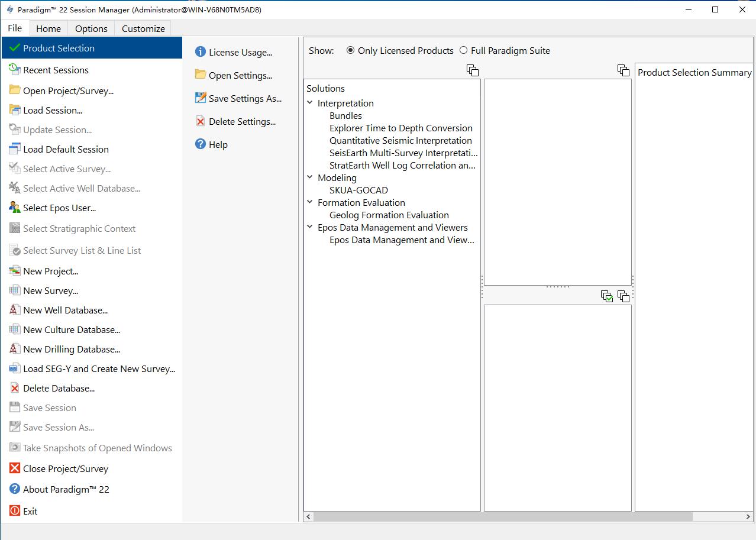This screenshot has width=756, height=540.
Task: Select Explorer Time to Depth Conversion
Action: [401, 128]
